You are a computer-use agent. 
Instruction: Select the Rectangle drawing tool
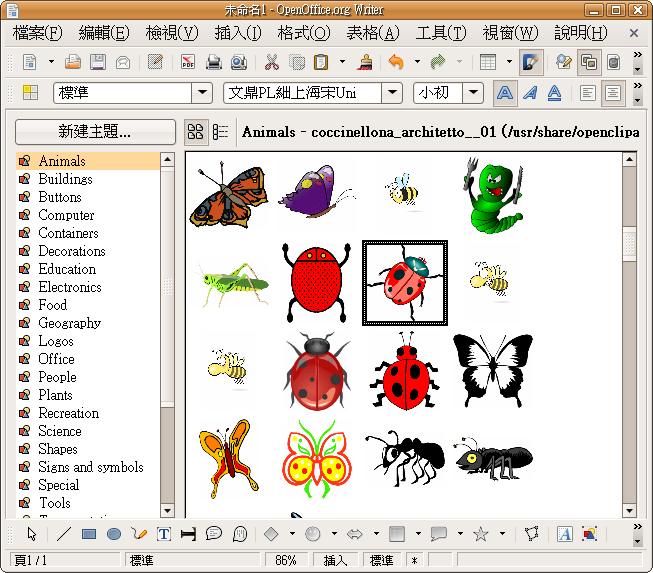click(x=89, y=534)
